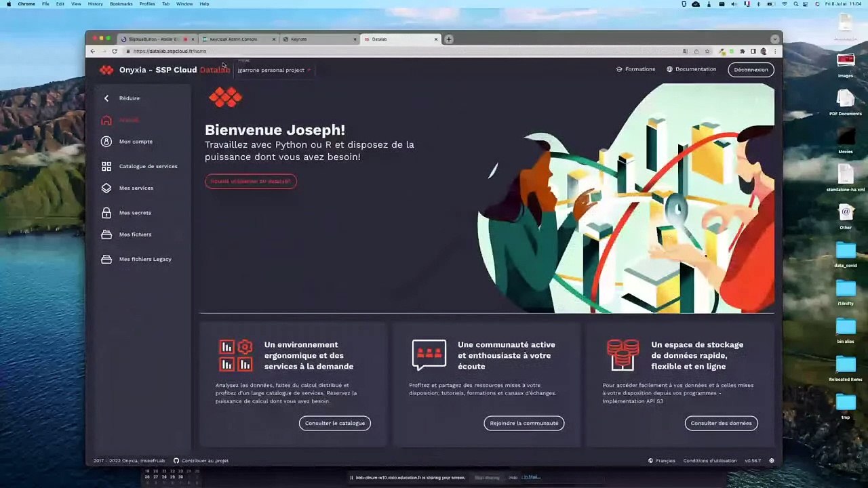Open Mes fichiers Legacy icon
Screen dimensions: 868x488
tap(106, 259)
